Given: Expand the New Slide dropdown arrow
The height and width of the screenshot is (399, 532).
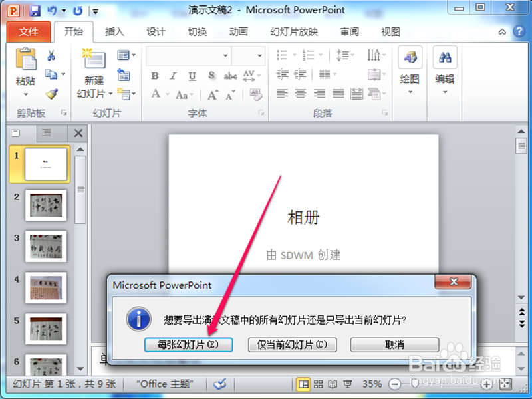Looking at the screenshot, I should (x=110, y=94).
